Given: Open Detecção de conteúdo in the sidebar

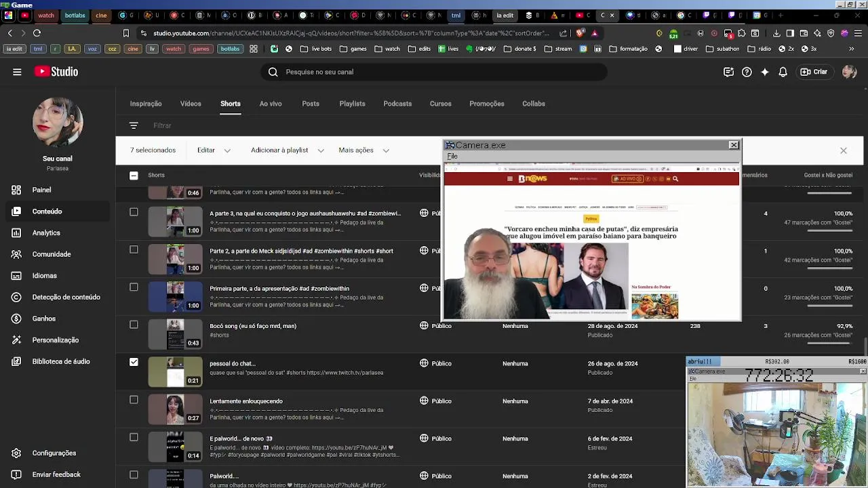Looking at the screenshot, I should pyautogui.click(x=58, y=297).
